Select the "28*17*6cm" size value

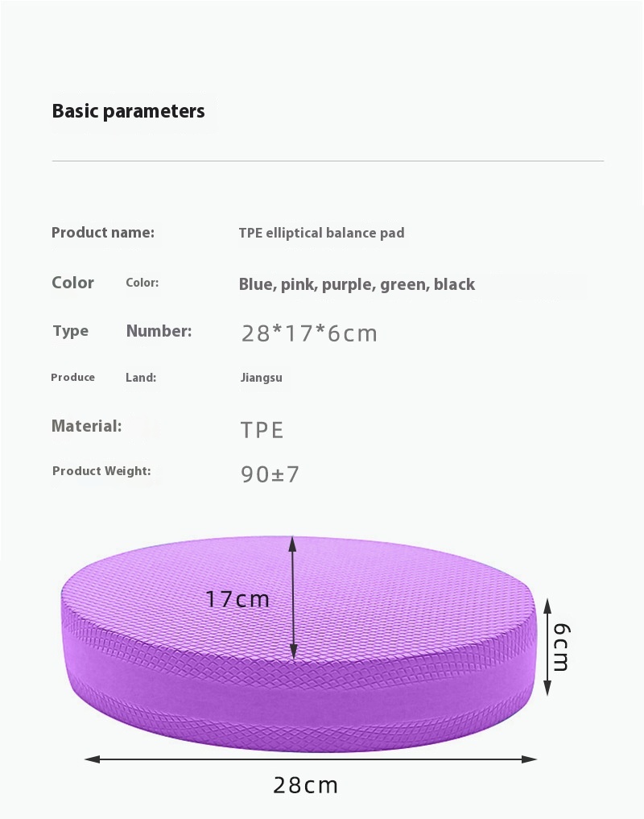[309, 333]
